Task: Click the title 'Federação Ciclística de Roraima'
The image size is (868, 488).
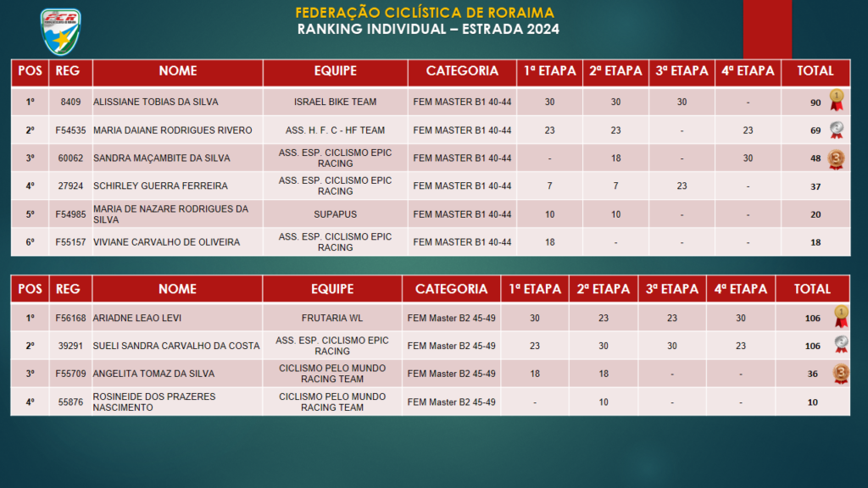Action: [x=425, y=13]
